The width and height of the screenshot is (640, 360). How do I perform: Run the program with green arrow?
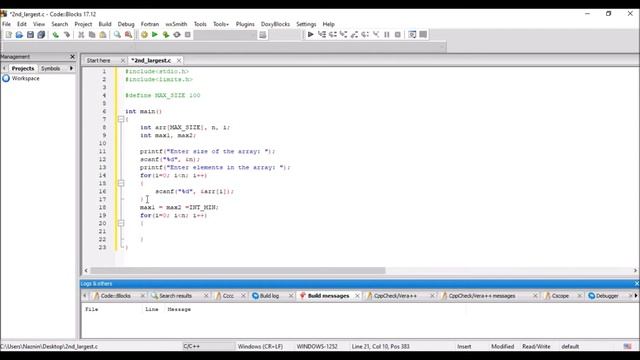click(155, 35)
